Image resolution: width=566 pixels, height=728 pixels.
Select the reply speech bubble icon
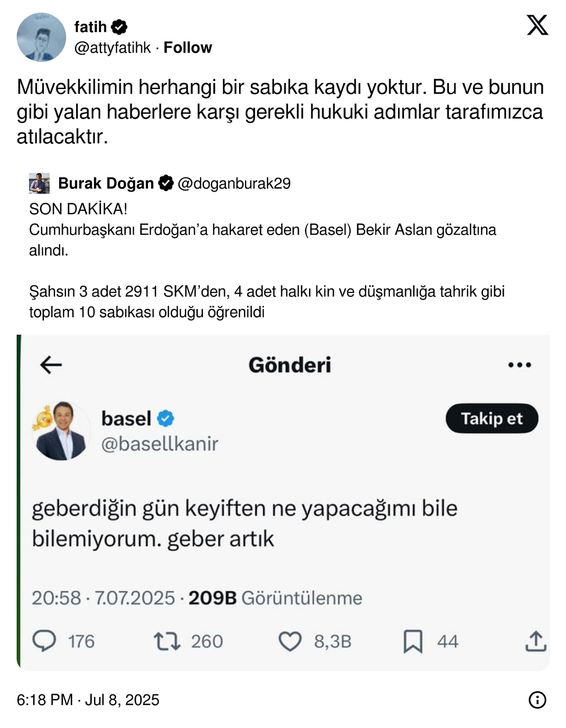[x=45, y=641]
